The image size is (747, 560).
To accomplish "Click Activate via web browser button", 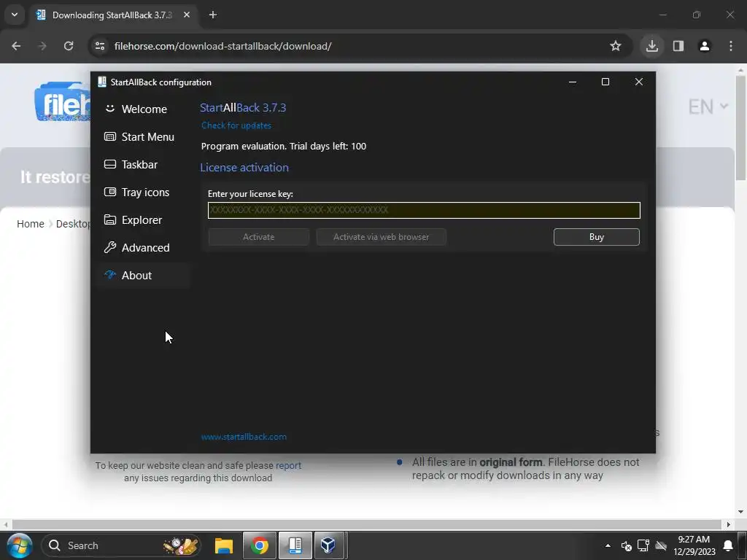I will coord(381,237).
